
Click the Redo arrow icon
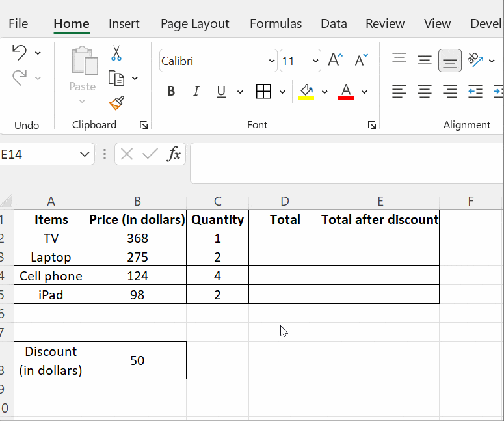click(x=20, y=78)
